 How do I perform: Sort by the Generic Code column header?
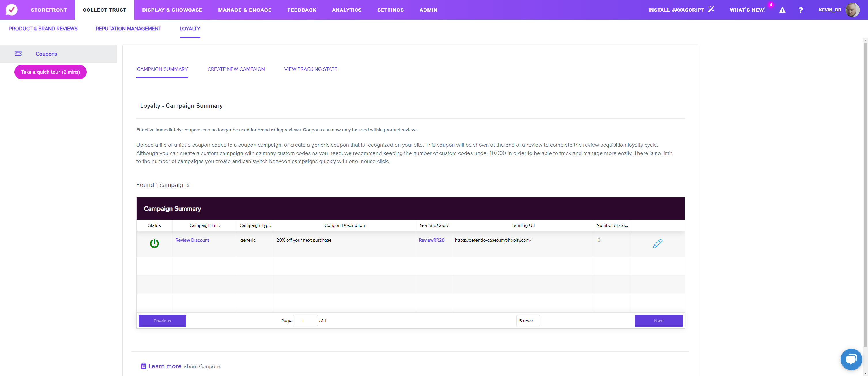click(x=434, y=225)
